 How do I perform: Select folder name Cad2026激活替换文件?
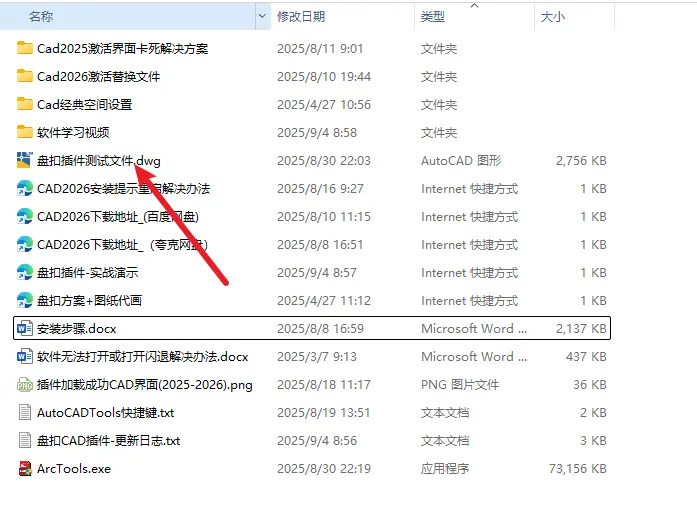point(98,76)
